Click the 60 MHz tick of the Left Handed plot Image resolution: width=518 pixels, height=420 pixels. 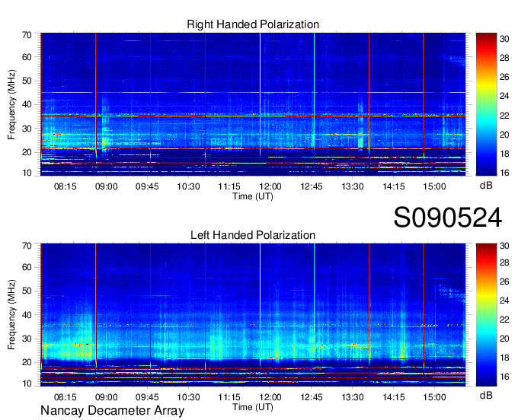click(x=27, y=268)
